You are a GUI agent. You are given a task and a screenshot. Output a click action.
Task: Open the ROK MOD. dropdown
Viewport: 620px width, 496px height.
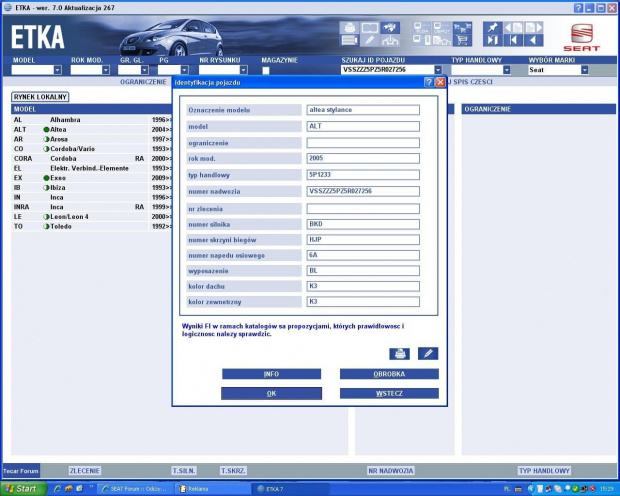pos(106,70)
